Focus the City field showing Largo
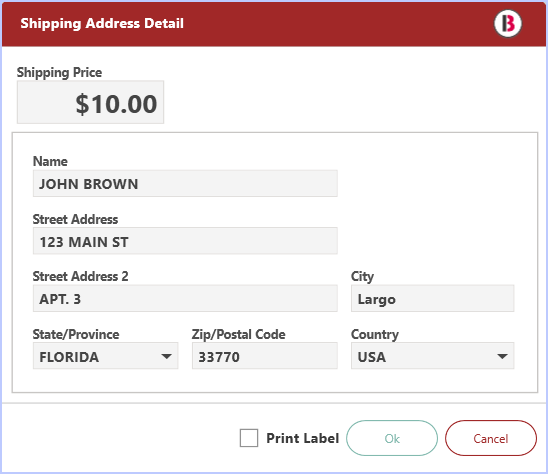 pyautogui.click(x=432, y=298)
